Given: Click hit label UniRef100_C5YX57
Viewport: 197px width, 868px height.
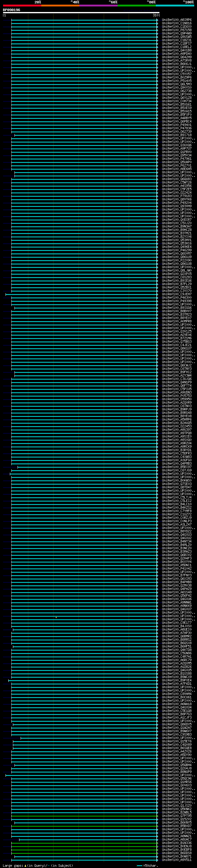Looking at the screenshot, I should [177, 74].
